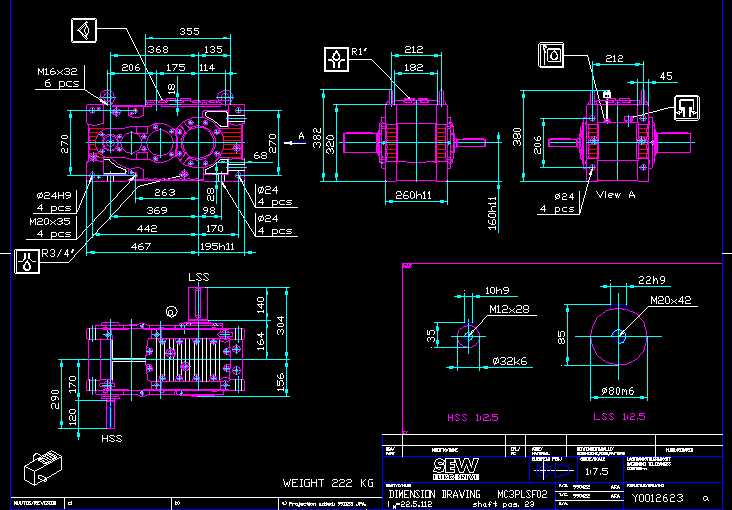Viewport: 732px width, 510px height.
Task: Click the boxed symbol right of View A
Action: [x=687, y=108]
